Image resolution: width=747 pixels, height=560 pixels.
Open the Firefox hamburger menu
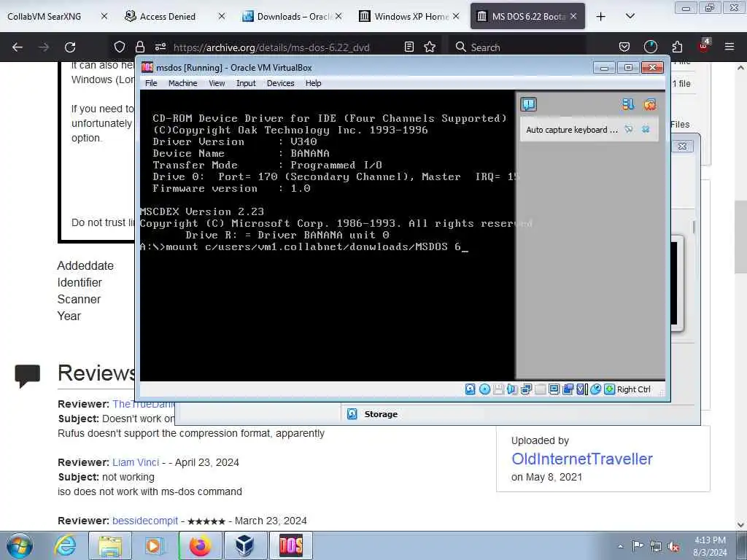[x=729, y=47]
